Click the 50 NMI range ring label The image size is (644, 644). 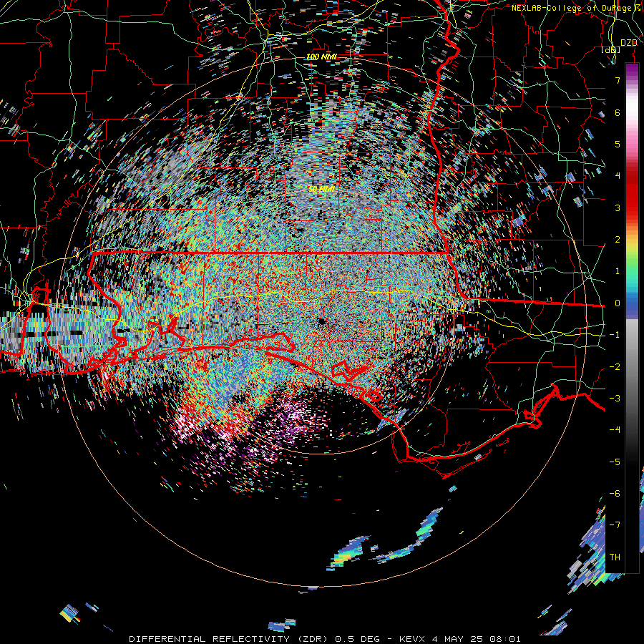[x=321, y=189]
